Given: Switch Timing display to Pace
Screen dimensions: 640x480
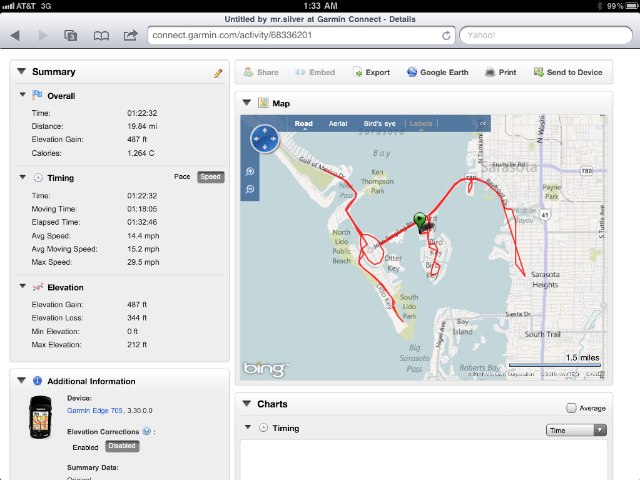Looking at the screenshot, I should click(x=182, y=177).
